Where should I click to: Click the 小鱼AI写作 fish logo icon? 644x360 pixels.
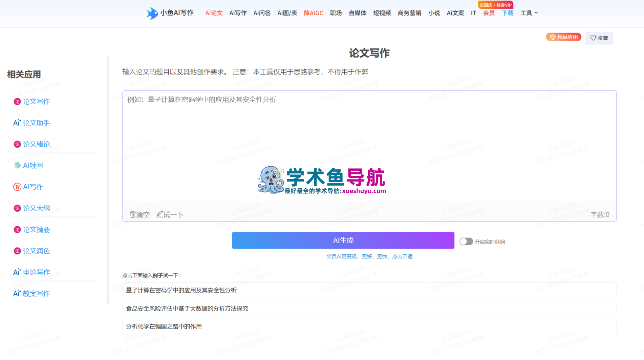[152, 13]
